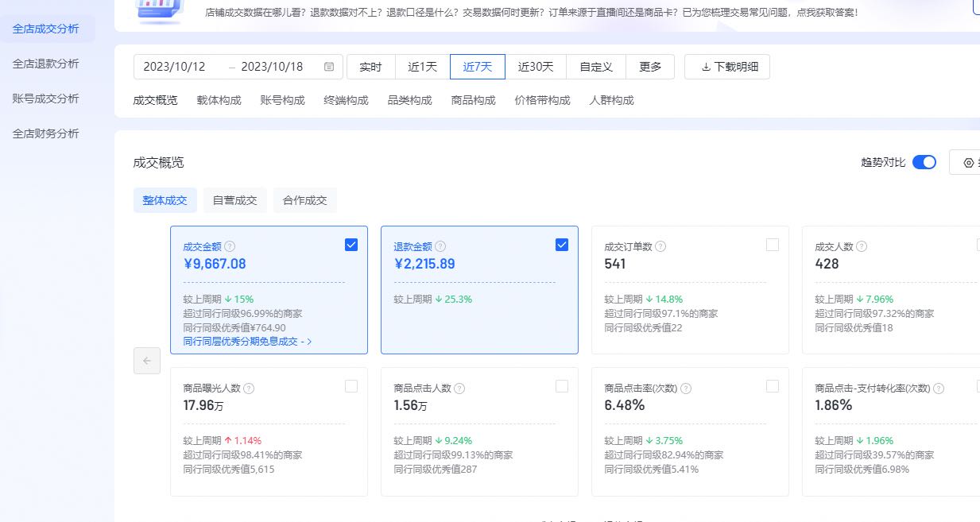Select the 近30天 time range
The height and width of the screenshot is (522, 980).
[x=536, y=67]
